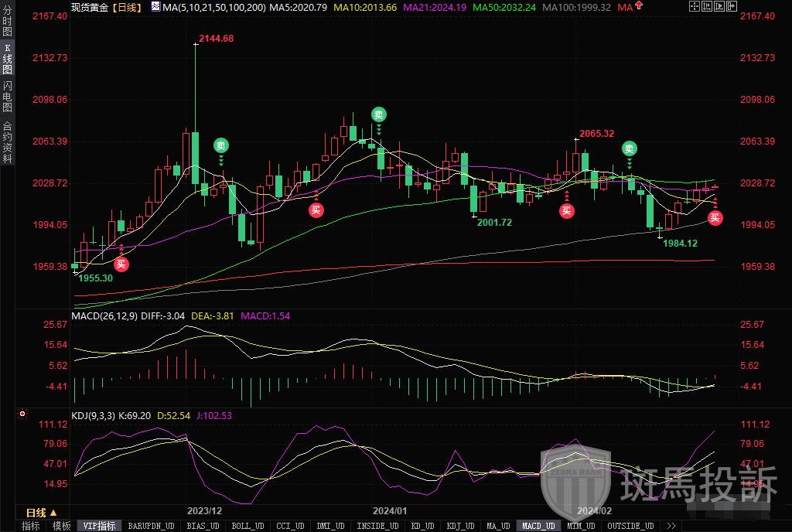
Task: Click the green sell marker above 2024/01
Action: click(x=378, y=114)
